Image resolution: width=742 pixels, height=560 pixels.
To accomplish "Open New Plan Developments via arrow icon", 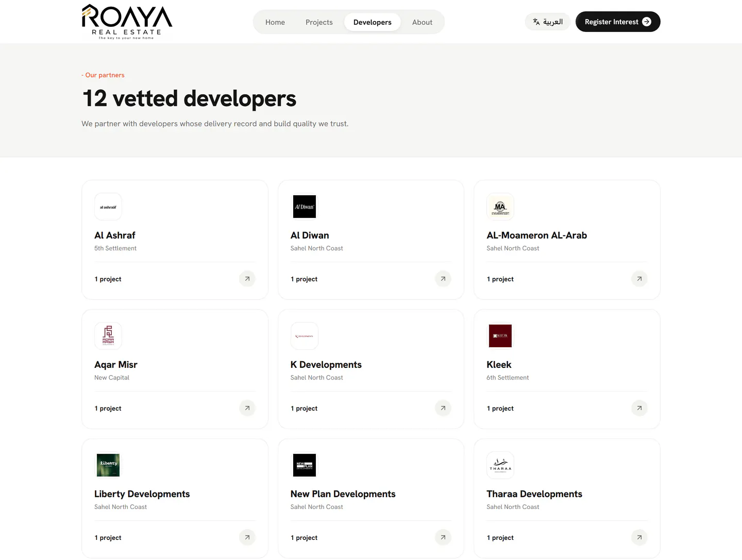I will [443, 537].
